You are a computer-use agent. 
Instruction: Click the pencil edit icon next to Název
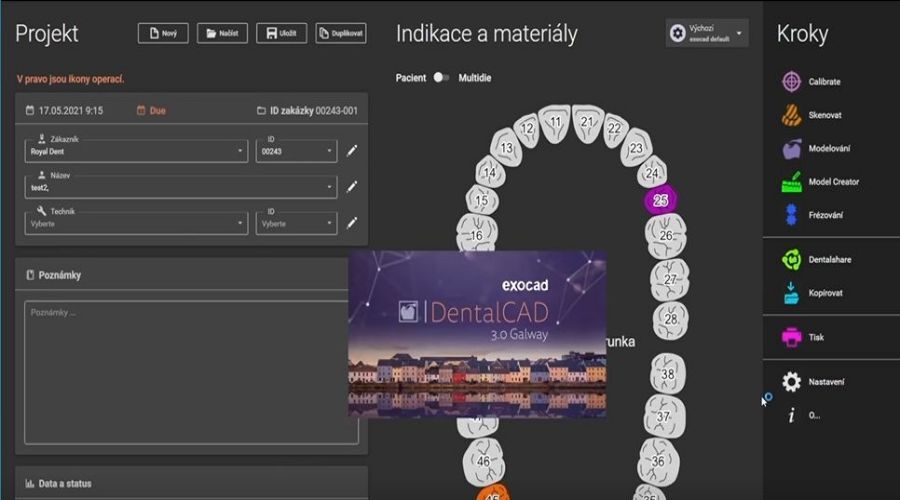point(352,187)
